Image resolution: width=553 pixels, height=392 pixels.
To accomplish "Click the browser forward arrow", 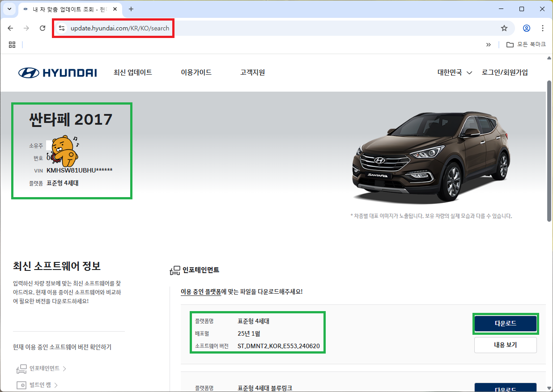I will pyautogui.click(x=26, y=28).
